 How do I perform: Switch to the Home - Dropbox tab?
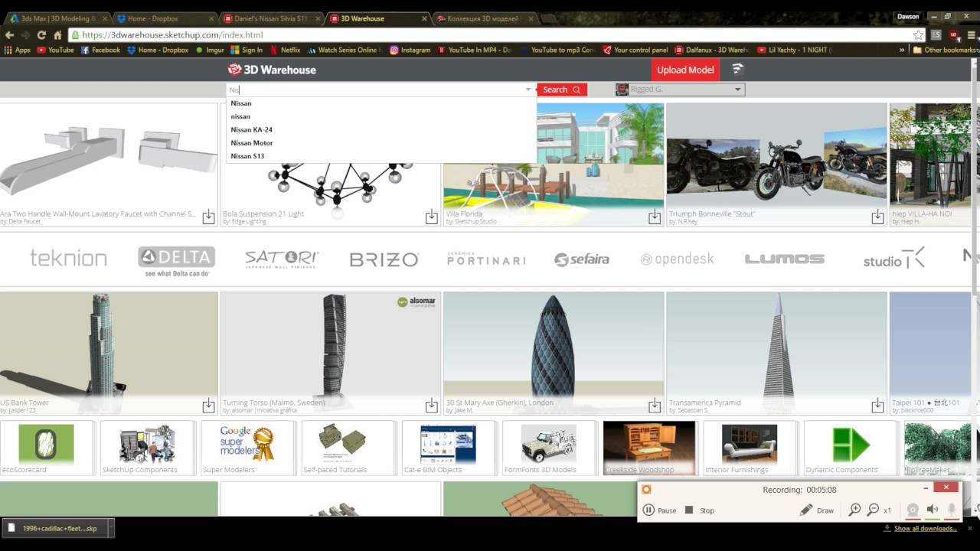pos(165,18)
